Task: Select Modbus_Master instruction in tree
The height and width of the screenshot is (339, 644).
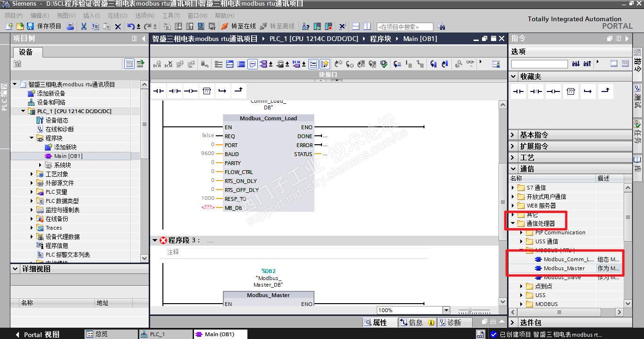Action: point(564,268)
